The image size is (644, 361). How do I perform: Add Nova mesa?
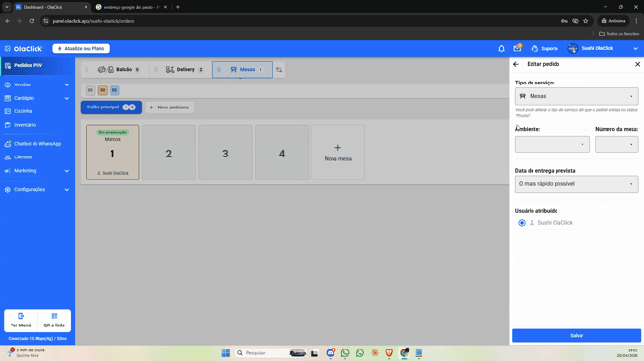point(338,153)
